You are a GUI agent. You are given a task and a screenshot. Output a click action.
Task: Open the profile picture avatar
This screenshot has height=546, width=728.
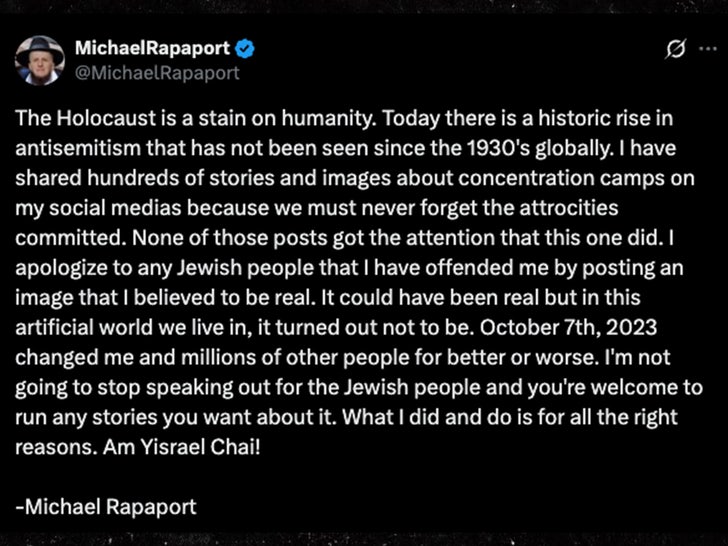click(x=40, y=60)
